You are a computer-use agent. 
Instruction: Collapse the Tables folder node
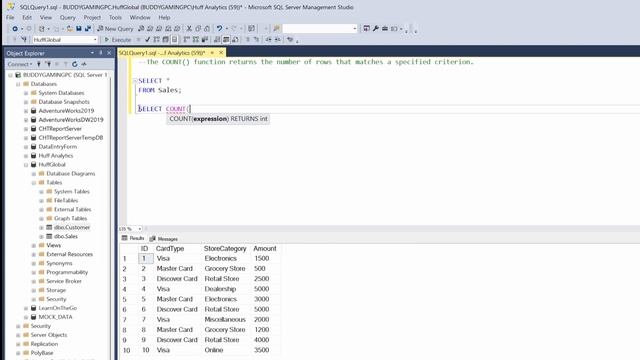pos(34,183)
